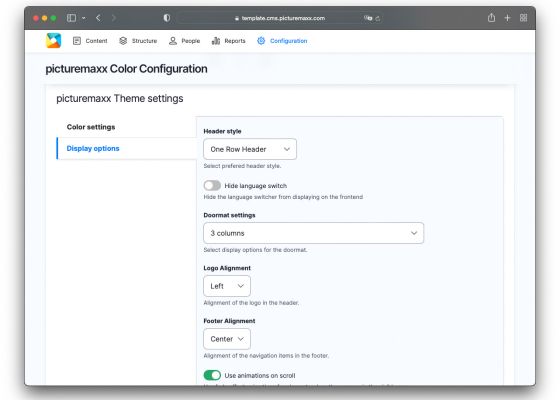Go back with the browser arrow
This screenshot has height=400, width=560.
tap(98, 18)
